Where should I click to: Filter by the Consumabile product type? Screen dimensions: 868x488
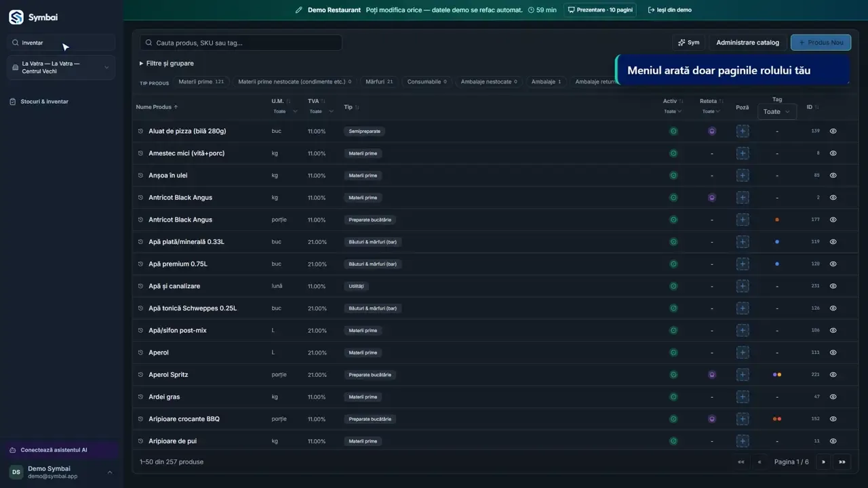tap(427, 82)
